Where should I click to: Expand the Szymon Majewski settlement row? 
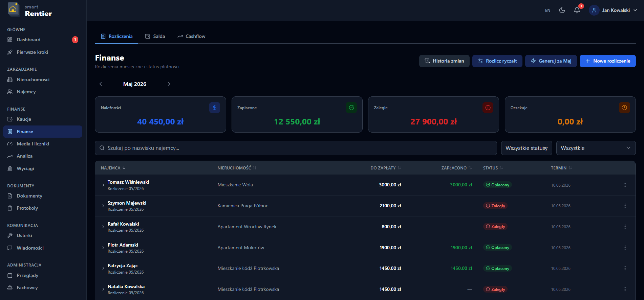click(x=103, y=206)
